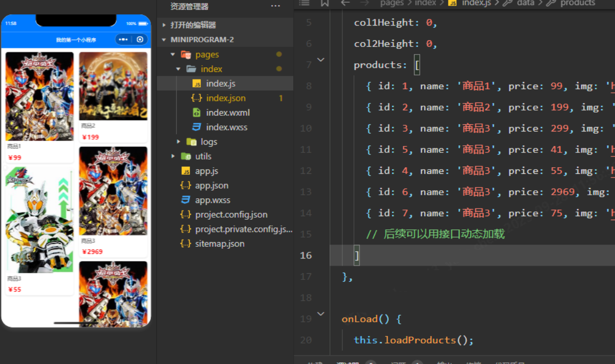Click the WXSS icon beside app.wxss
Viewport: 615px width, 364px height.
tap(186, 200)
